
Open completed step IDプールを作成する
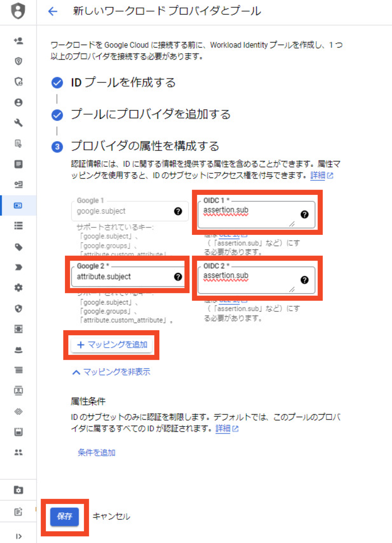123,82
